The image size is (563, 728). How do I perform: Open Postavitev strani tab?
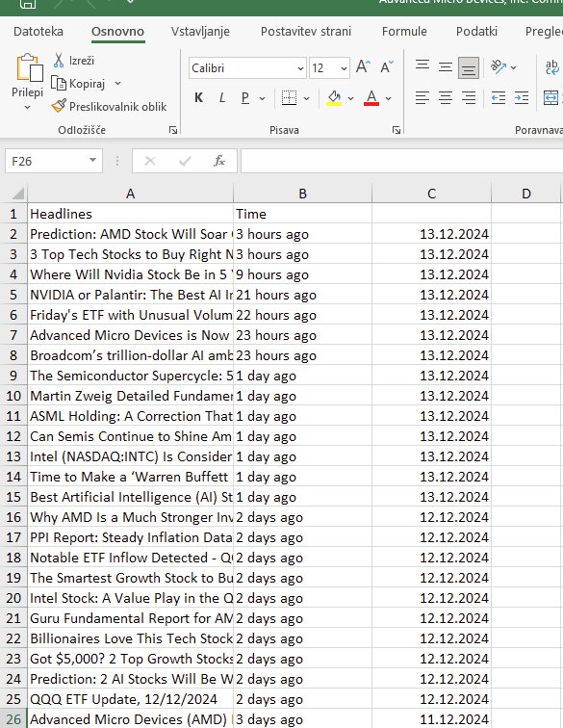coord(306,32)
